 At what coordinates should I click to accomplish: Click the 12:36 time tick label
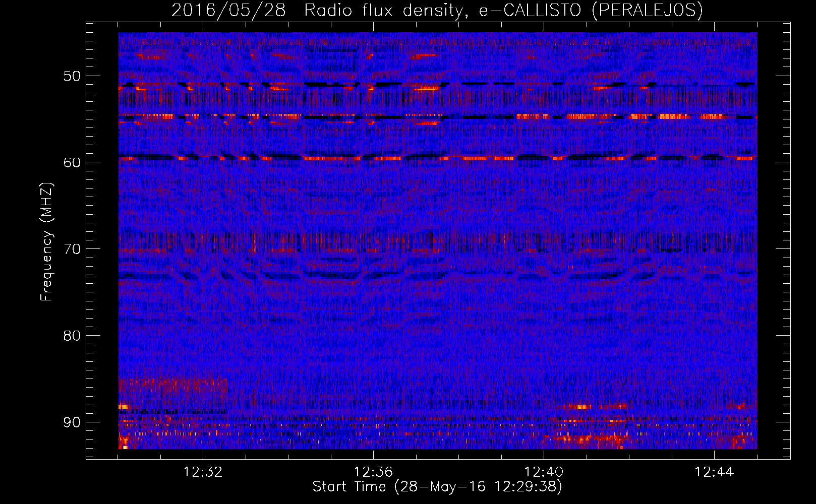[373, 472]
